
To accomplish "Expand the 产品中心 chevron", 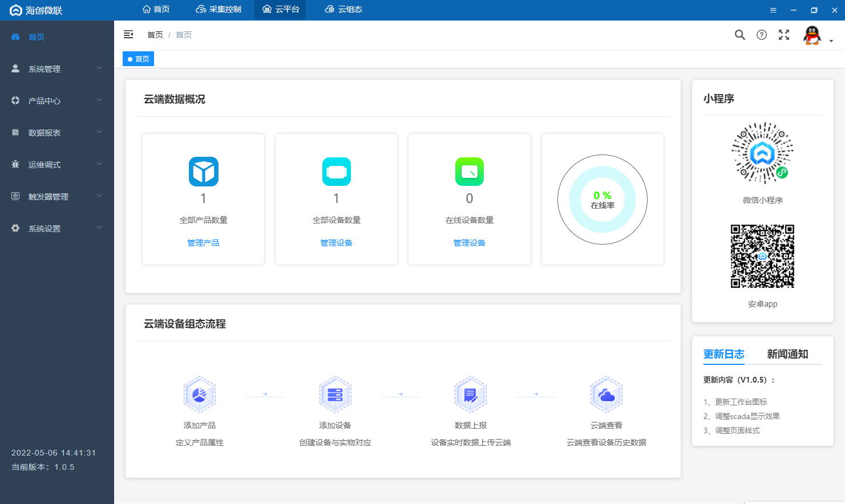I will [x=99, y=100].
